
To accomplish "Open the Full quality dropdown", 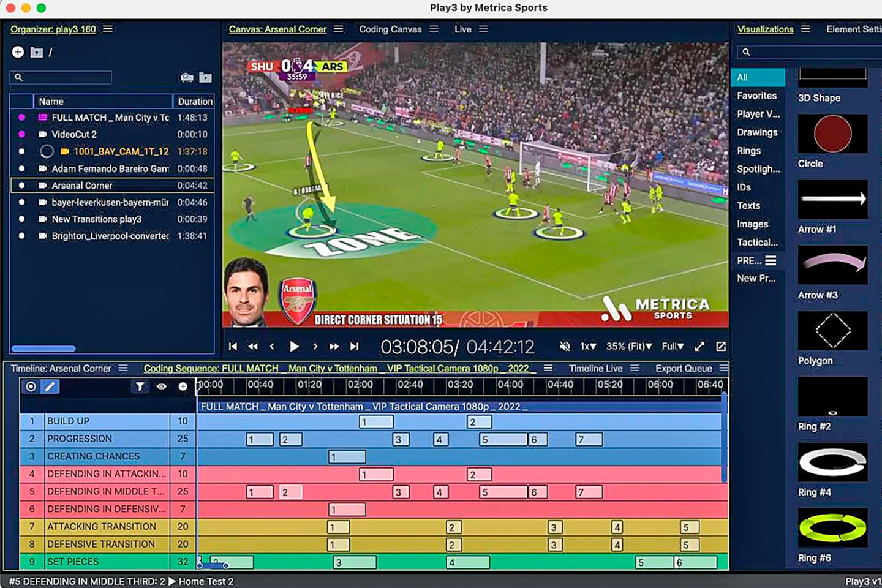I will pyautogui.click(x=673, y=347).
